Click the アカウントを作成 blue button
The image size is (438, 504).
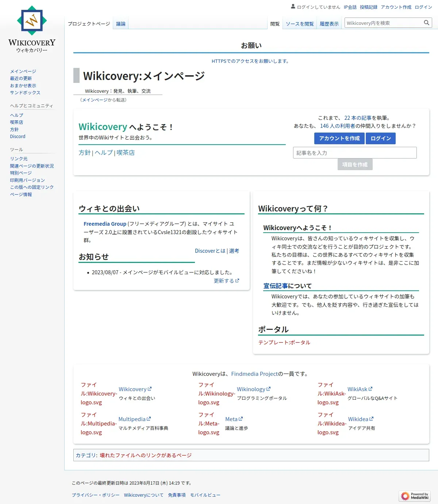click(339, 138)
